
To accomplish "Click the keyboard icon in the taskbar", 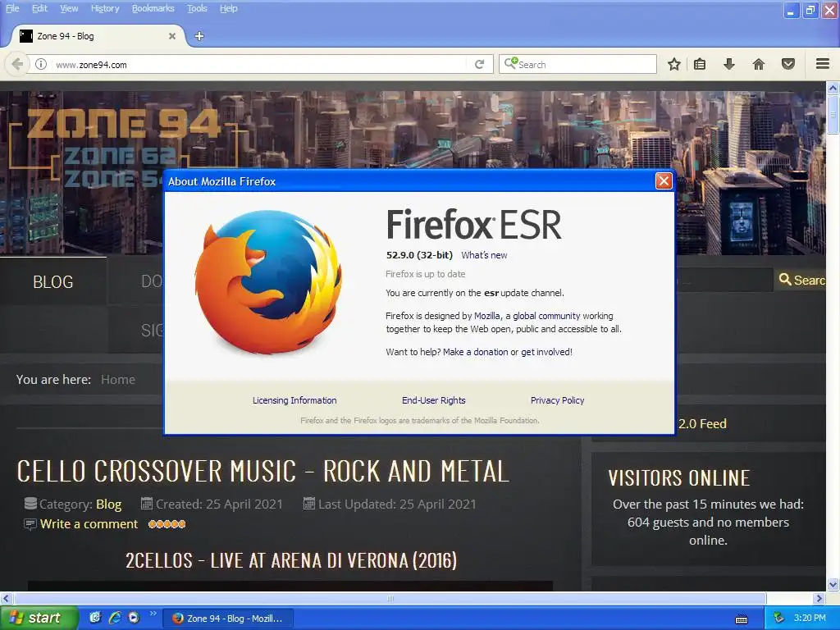I will pos(742,619).
